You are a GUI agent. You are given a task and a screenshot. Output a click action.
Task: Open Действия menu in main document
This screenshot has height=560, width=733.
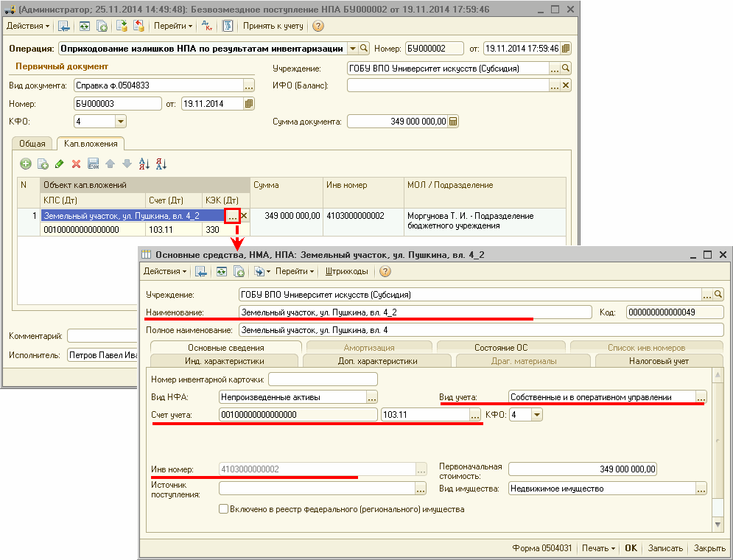(28, 26)
